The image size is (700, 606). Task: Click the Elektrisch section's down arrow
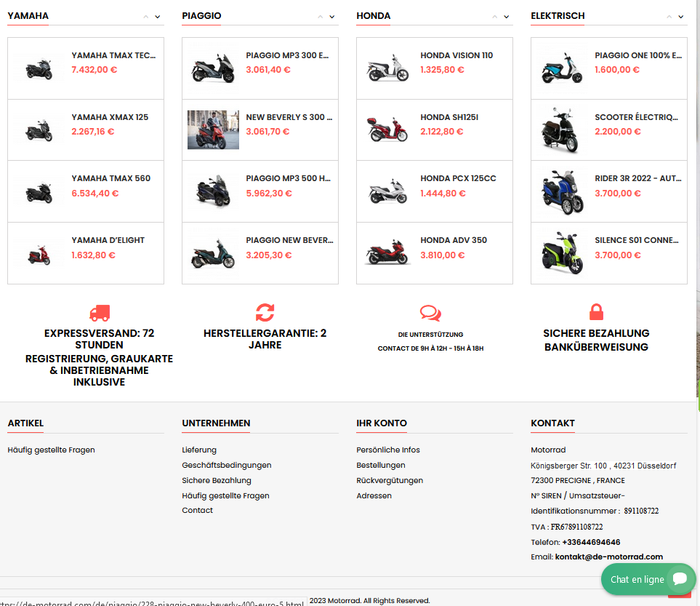click(681, 17)
